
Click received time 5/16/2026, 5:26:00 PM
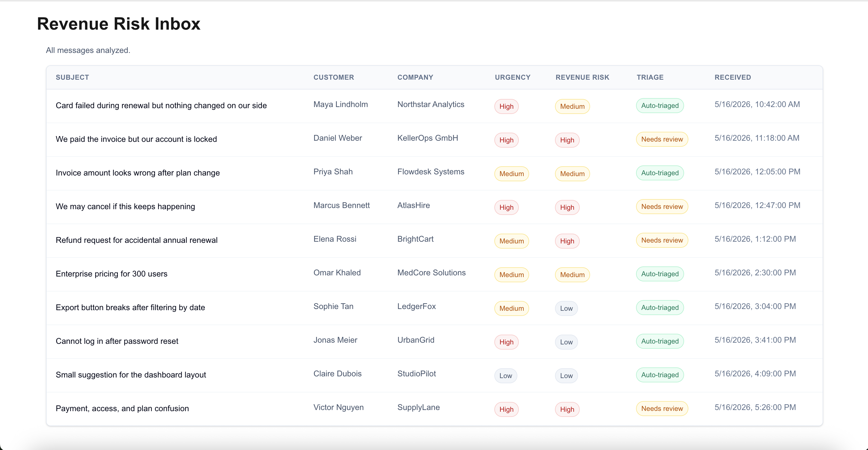(755, 407)
